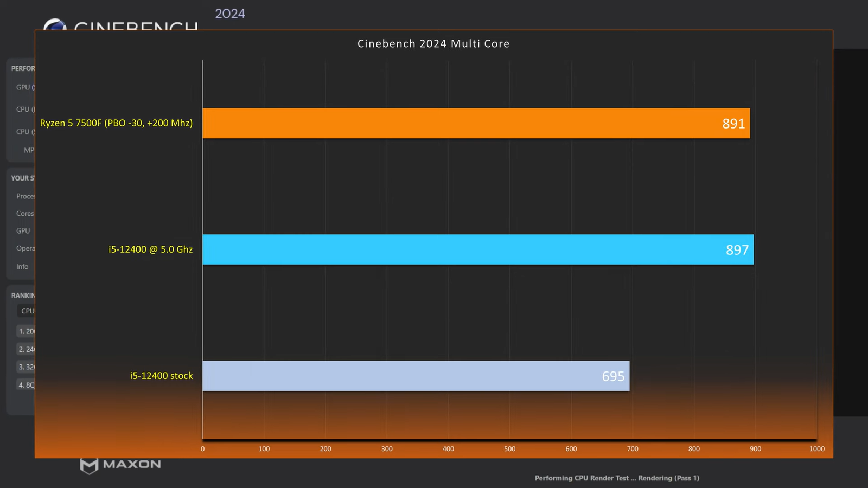Click the Maxon logo at the bottom
868x488 pixels.
(x=120, y=465)
